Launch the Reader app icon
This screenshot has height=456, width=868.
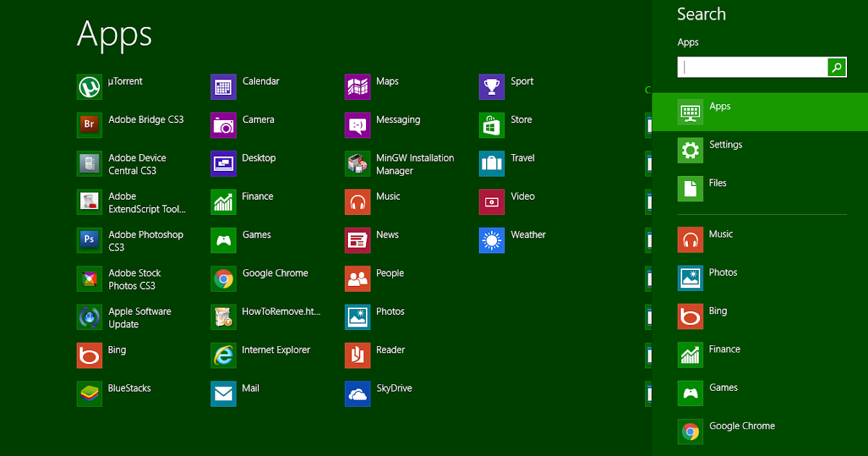tap(357, 355)
